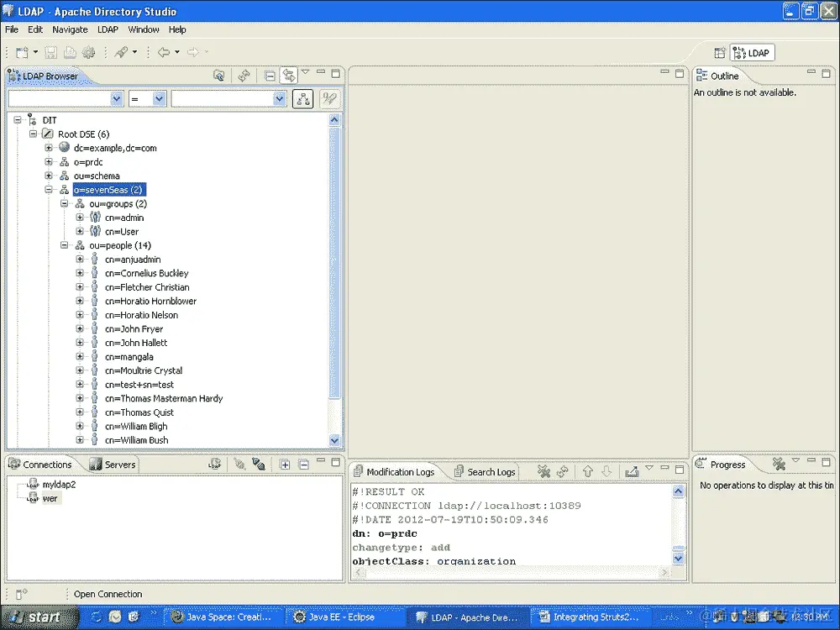
Task: Toggle Link with Editor in LDAP Browser
Action: coord(289,76)
